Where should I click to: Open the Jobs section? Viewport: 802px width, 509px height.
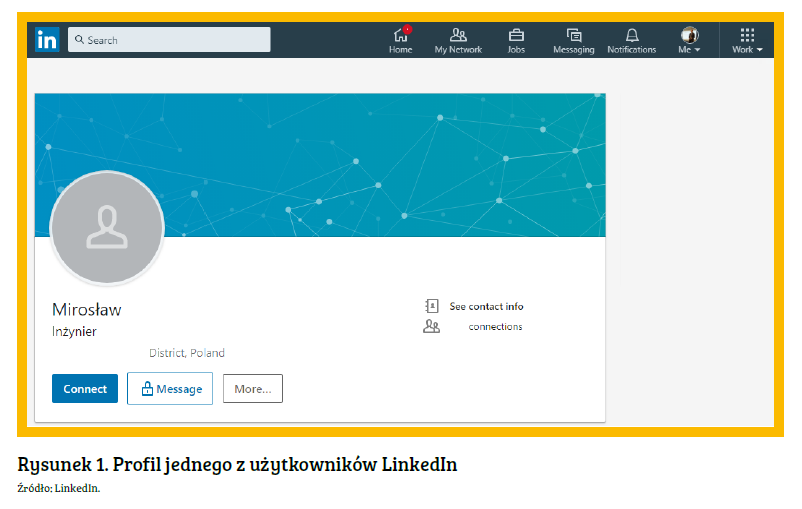coord(516,40)
